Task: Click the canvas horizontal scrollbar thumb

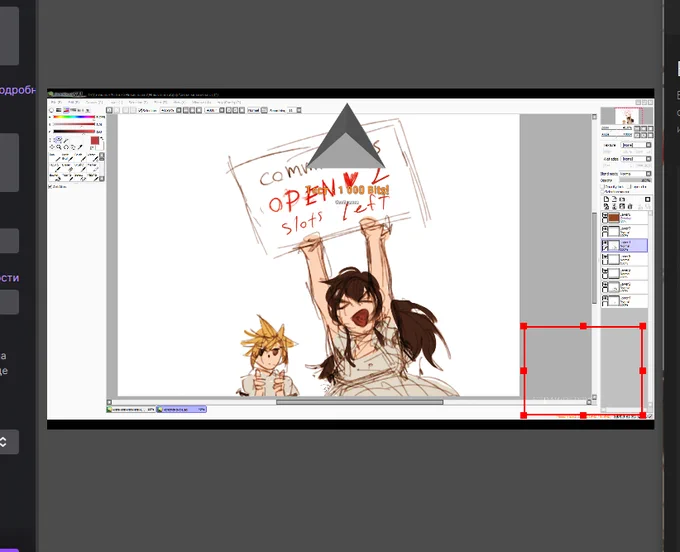Action: [360, 402]
